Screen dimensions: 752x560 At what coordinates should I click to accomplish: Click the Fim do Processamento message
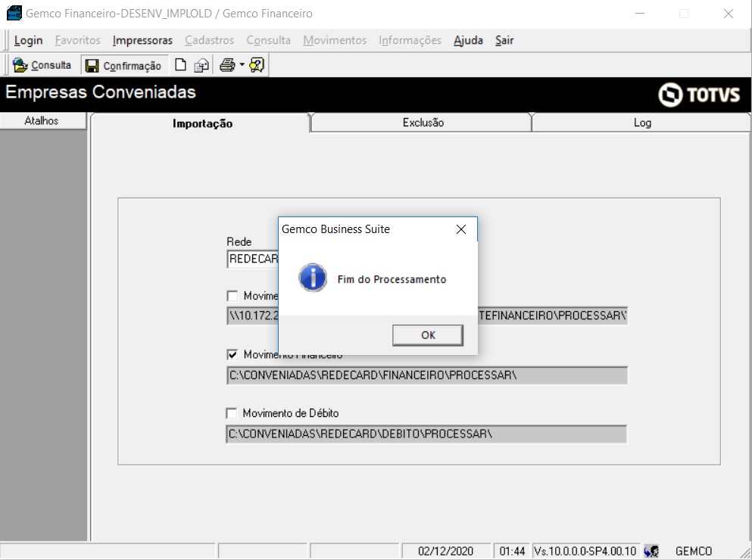click(392, 279)
